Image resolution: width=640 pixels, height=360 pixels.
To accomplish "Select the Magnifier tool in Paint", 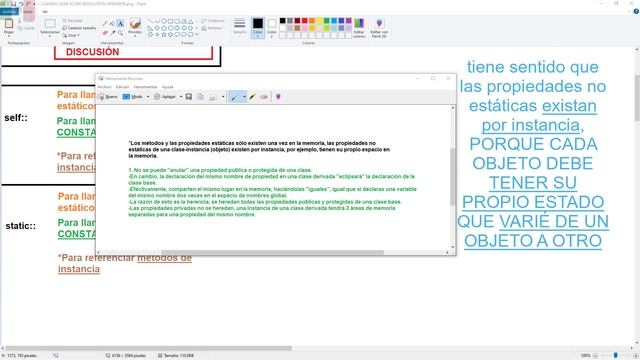I will 120,33.
